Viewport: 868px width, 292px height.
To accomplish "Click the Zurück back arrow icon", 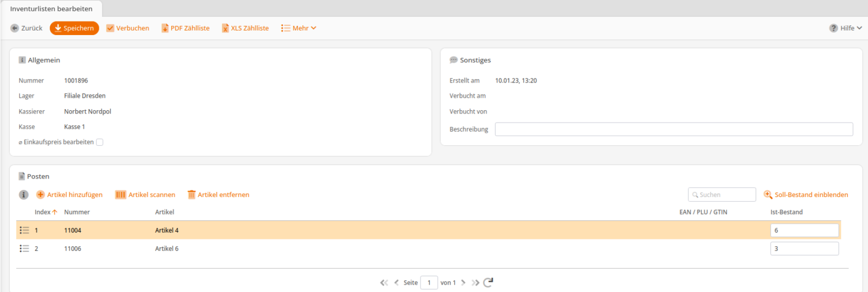I will tap(15, 28).
